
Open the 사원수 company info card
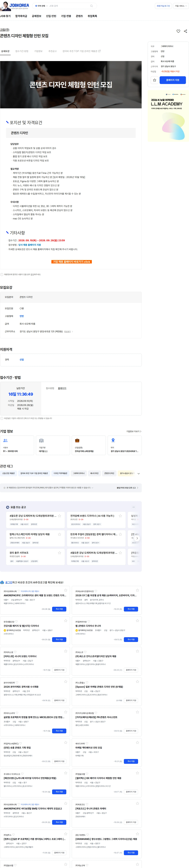coord(17,445)
